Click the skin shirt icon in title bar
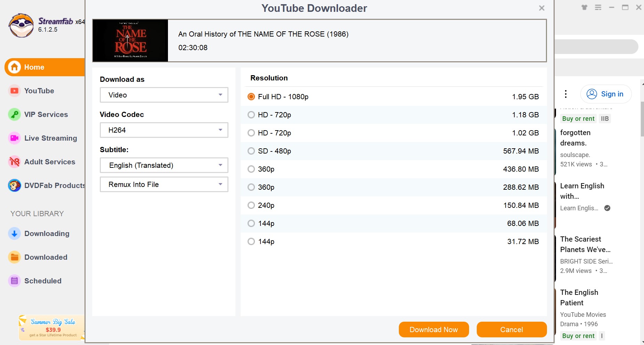Screen dimensions: 644x345 tap(585, 7)
